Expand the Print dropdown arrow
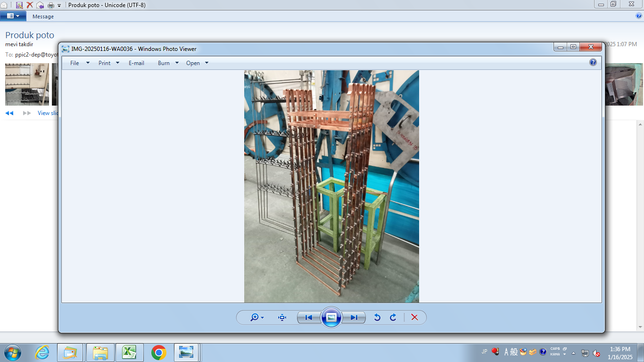Viewport: 644px width, 362px height. point(118,63)
